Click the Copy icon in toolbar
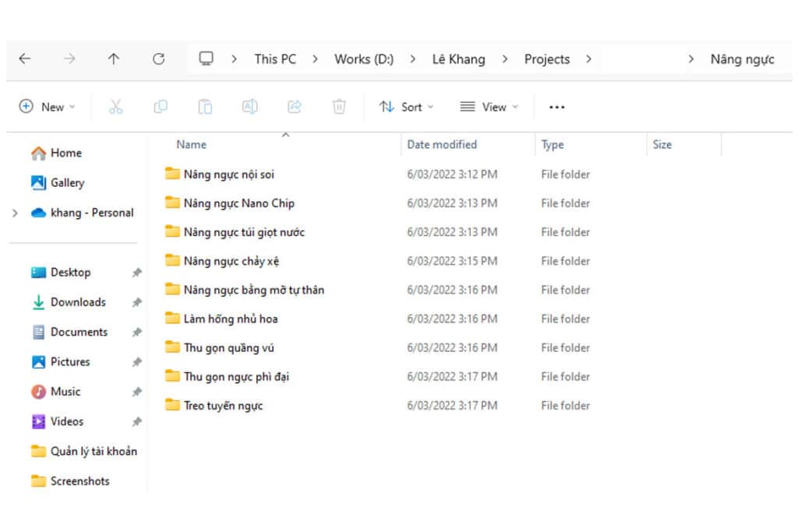 pos(161,107)
